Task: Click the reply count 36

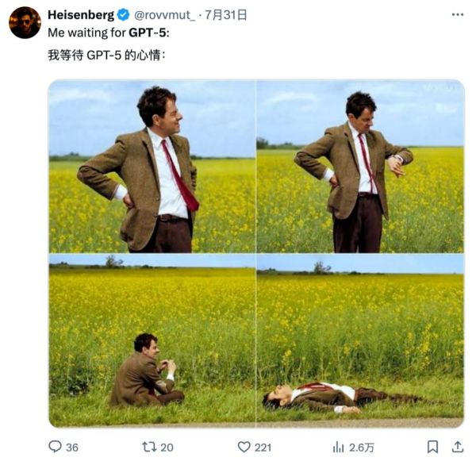Action: pyautogui.click(x=71, y=448)
